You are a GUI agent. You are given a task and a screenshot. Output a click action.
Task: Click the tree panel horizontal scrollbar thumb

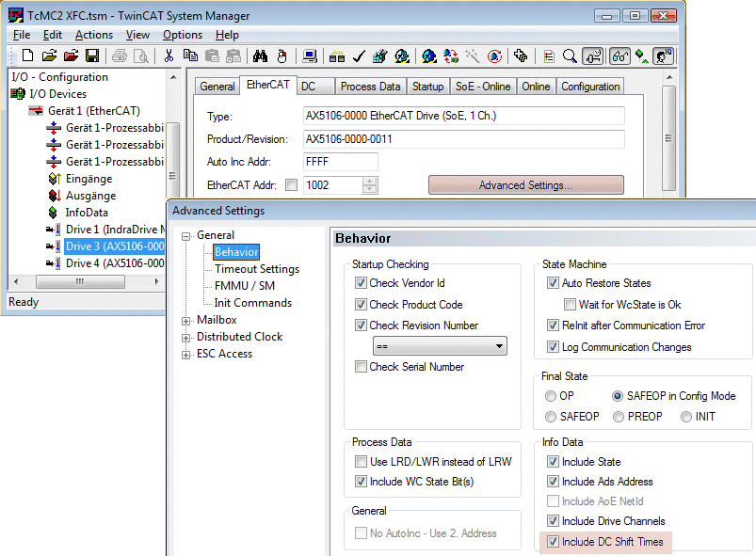[80, 281]
